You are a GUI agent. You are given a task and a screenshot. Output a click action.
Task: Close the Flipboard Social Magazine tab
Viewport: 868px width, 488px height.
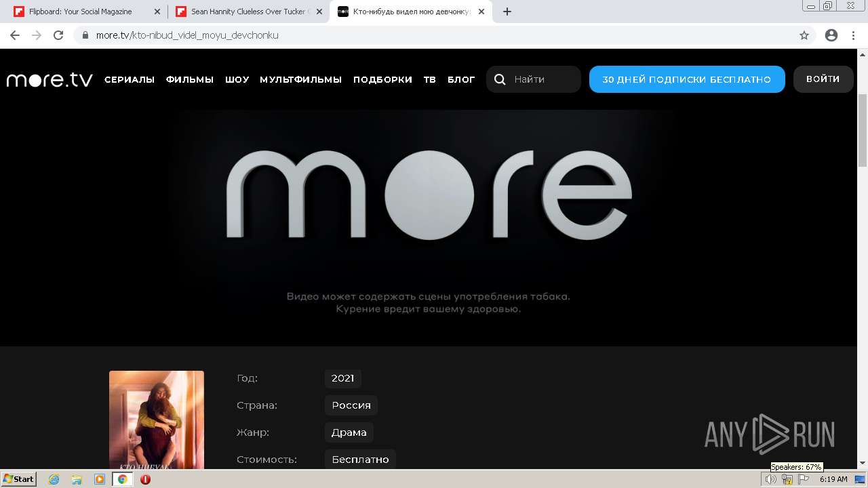[157, 12]
